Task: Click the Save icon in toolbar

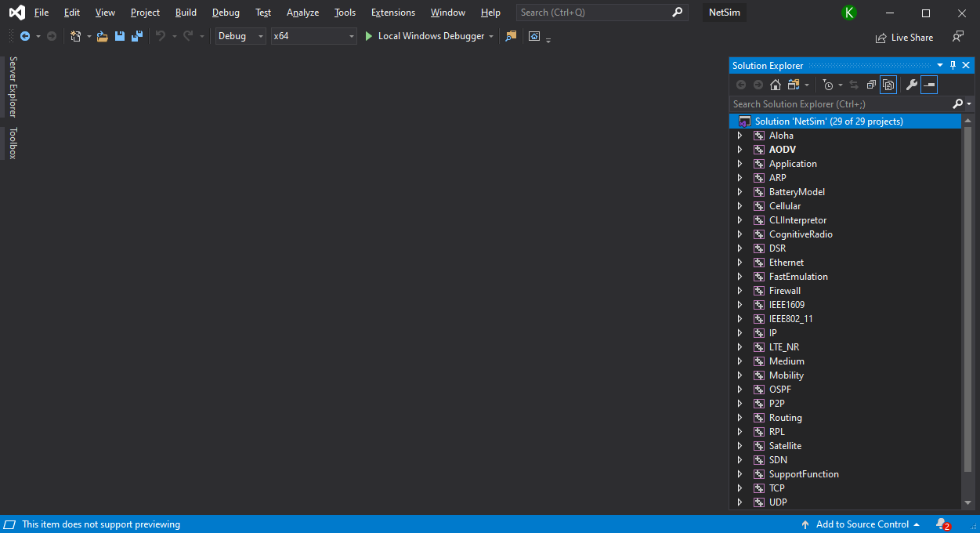Action: pos(120,36)
